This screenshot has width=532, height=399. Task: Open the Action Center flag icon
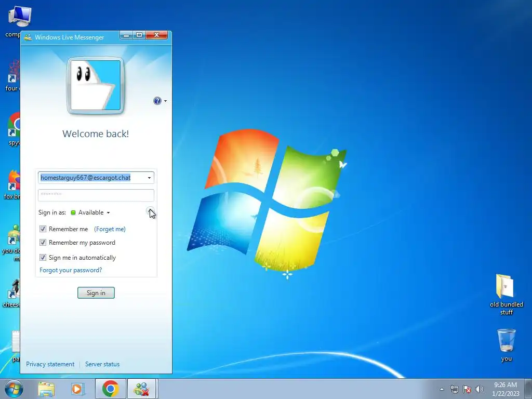click(467, 389)
